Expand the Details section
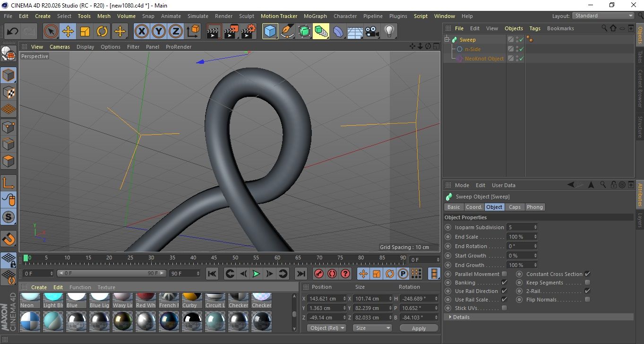 451,317
